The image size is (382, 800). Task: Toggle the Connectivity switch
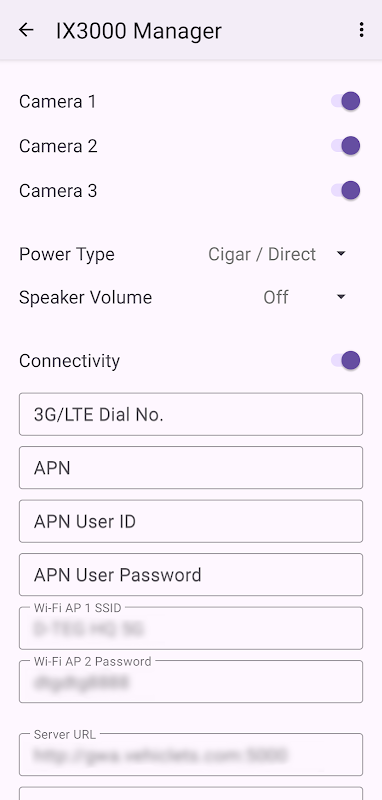pos(346,360)
